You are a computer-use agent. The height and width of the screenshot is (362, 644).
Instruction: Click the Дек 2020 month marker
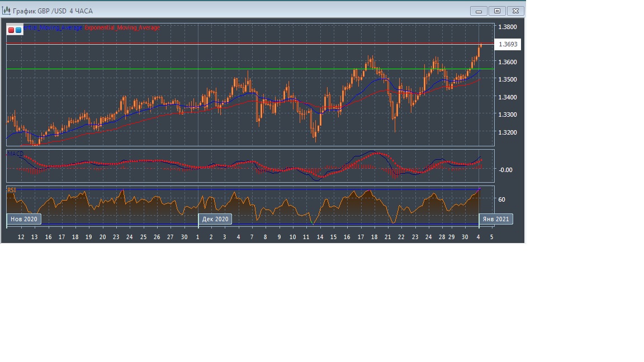coord(215,219)
